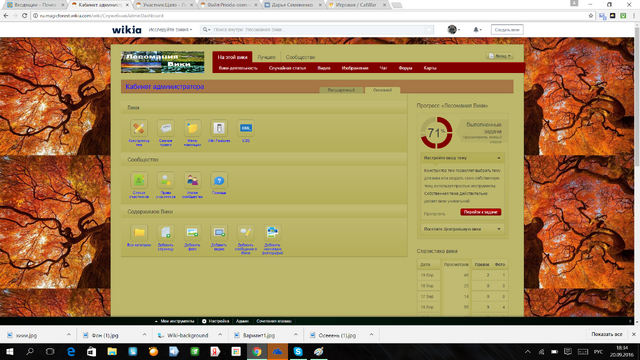Screen dimensions: 640x360
Task: Open the all categories folder icon
Action: click(139, 232)
